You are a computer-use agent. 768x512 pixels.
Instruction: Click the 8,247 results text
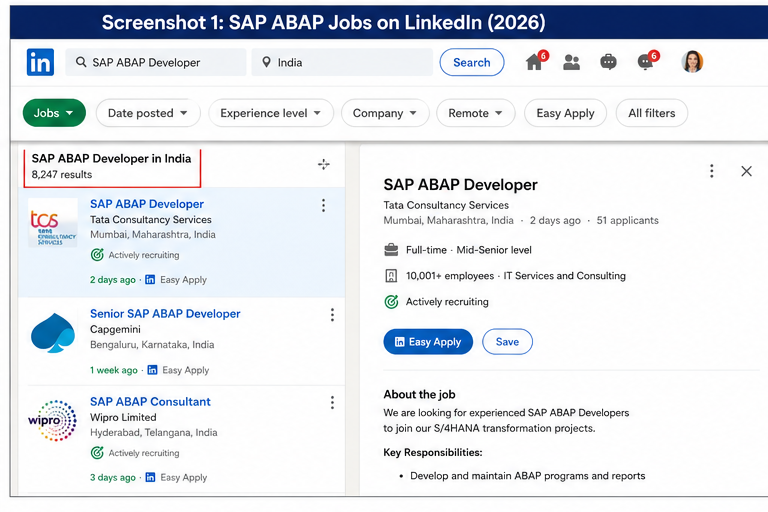[x=62, y=174]
